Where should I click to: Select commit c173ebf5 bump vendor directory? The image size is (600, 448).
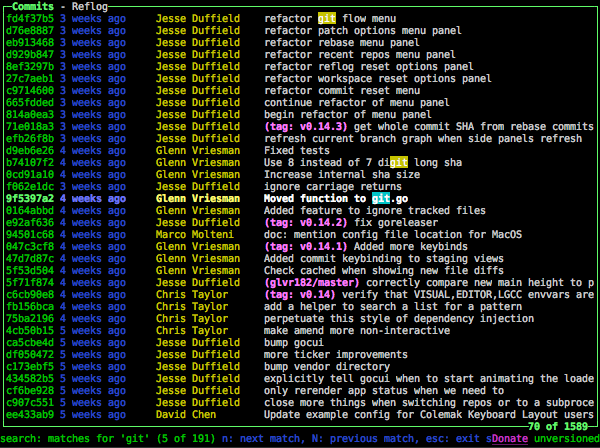[300, 367]
